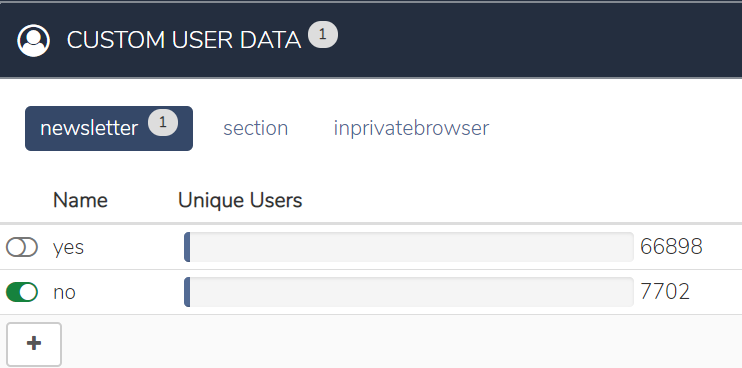Click the user profile icon in header

pos(34,41)
